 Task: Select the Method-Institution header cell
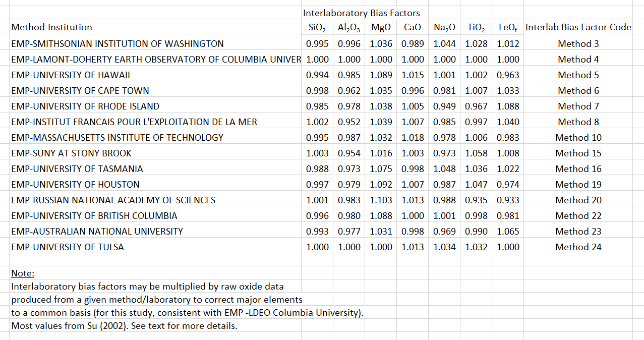click(x=52, y=27)
